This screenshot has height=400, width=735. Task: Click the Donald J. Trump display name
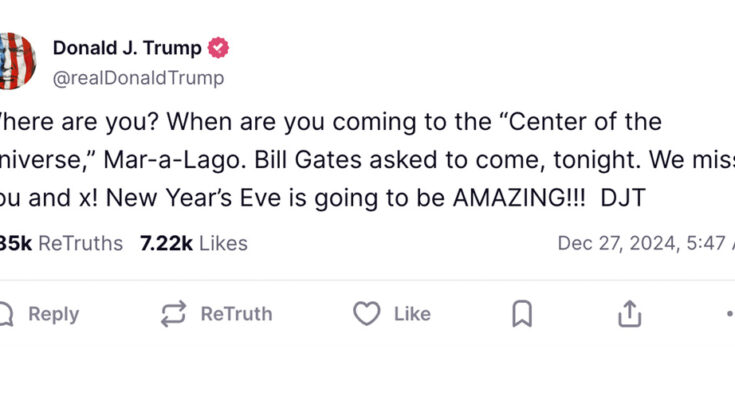(x=126, y=47)
